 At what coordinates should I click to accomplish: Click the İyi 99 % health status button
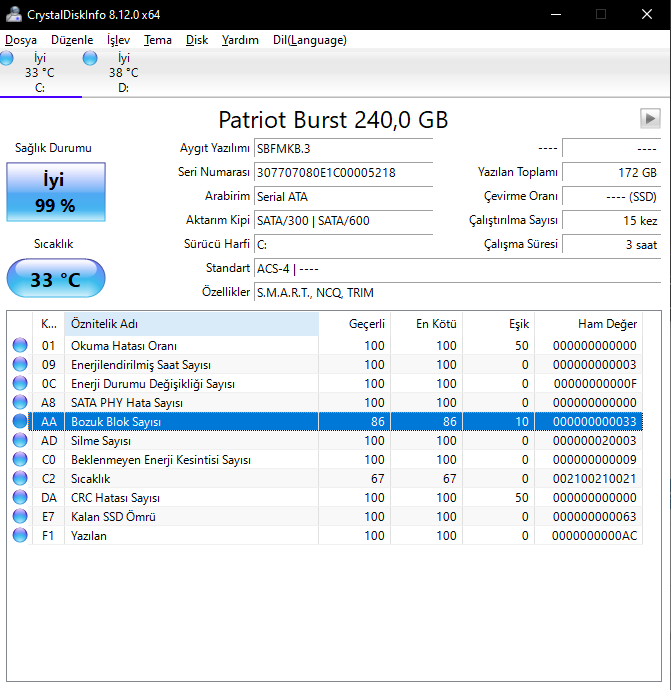click(x=56, y=192)
